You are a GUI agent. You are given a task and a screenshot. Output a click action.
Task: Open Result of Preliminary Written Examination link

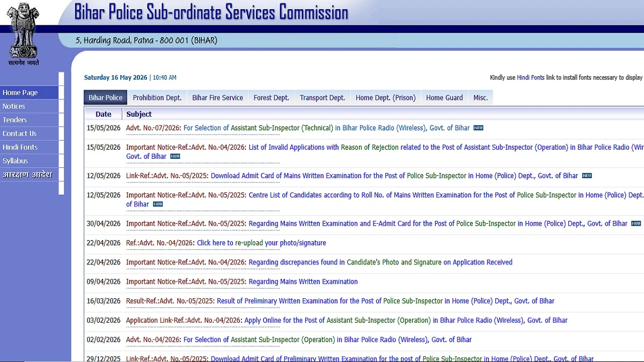click(385, 301)
